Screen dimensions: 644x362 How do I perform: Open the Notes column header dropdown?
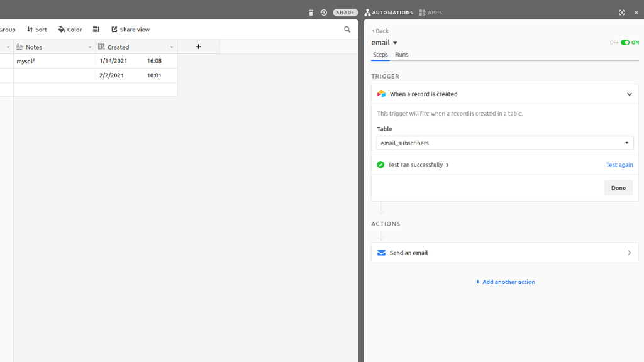tap(89, 47)
